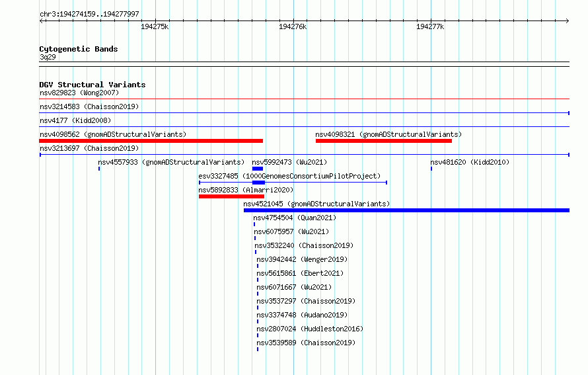Click the nsv5992473 (Wu2021) label
This screenshot has width=588, height=375.
click(x=289, y=162)
